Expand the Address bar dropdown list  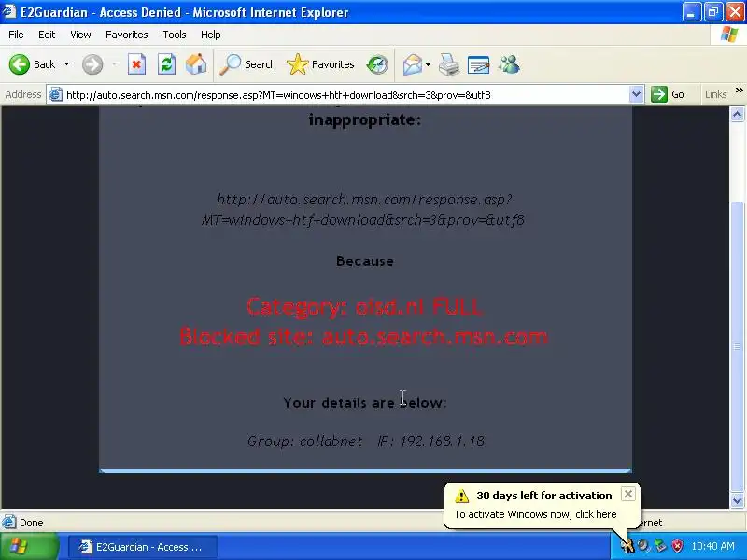[636, 95]
